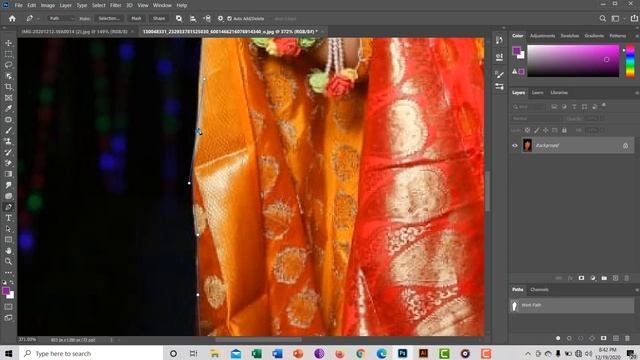This screenshot has height=360, width=640.
Task: Open path arrangement icon in options bar
Action: coord(207,18)
